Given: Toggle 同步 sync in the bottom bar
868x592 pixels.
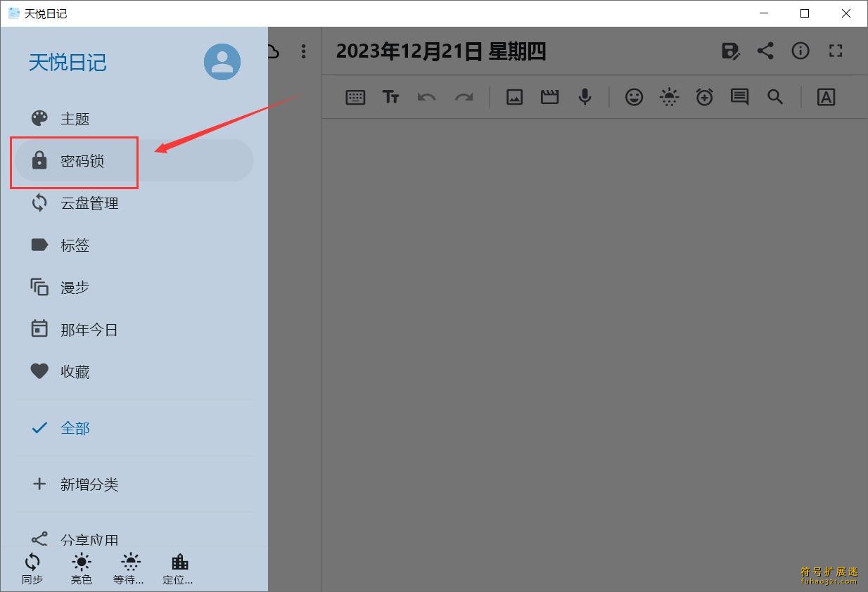Looking at the screenshot, I should [32, 568].
